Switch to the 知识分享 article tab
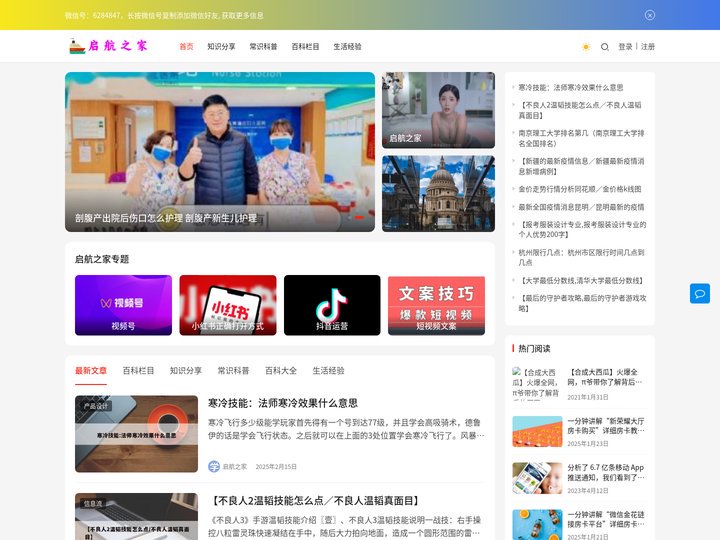The image size is (720, 540). coord(186,371)
